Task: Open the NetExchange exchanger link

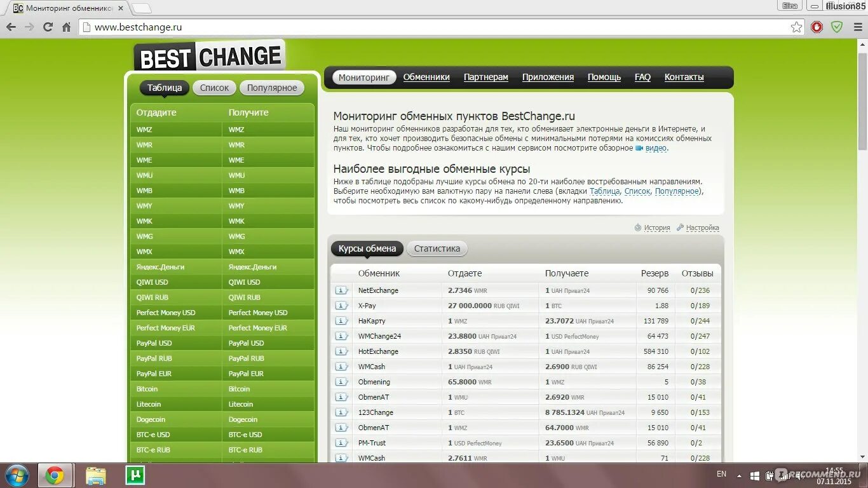Action: 378,290
